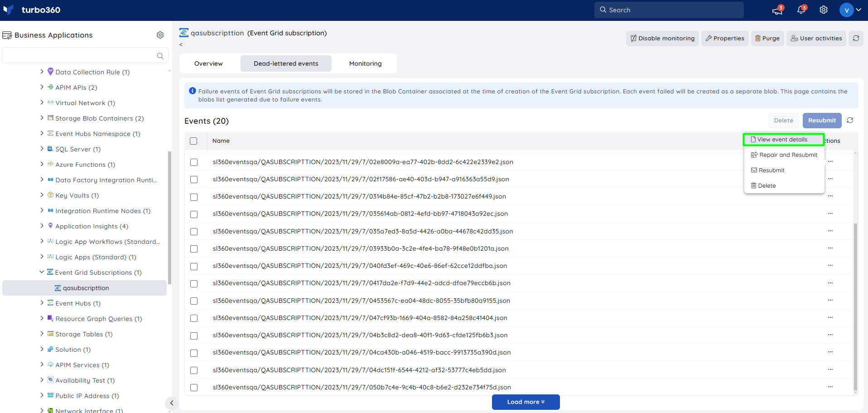
Task: Select qasubscripttion in the tree
Action: (x=85, y=288)
